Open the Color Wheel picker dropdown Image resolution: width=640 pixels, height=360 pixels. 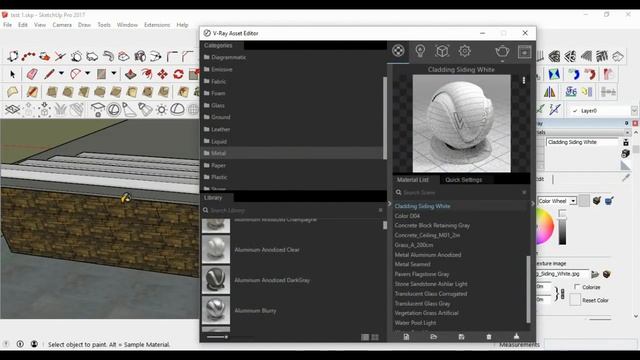pyautogui.click(x=573, y=201)
